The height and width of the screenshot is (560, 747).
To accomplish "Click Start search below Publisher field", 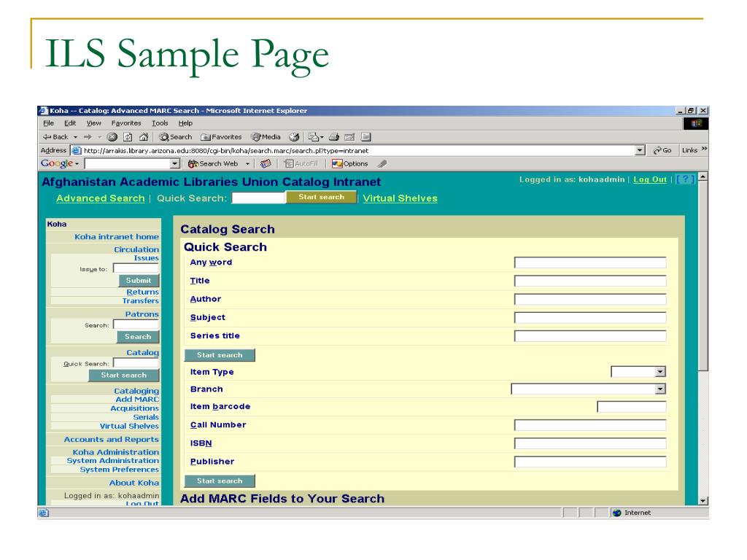I will (x=220, y=481).
